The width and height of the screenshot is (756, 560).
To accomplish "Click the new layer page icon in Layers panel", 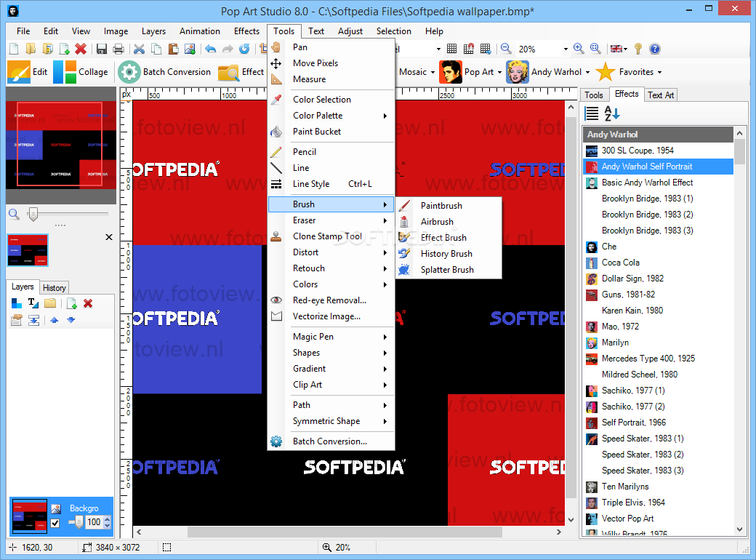I will coord(71,303).
